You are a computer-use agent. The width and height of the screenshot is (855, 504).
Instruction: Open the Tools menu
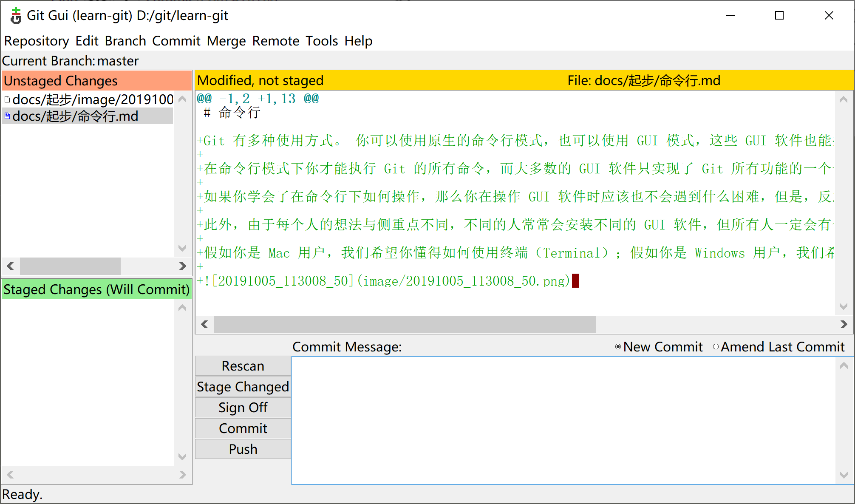(322, 41)
